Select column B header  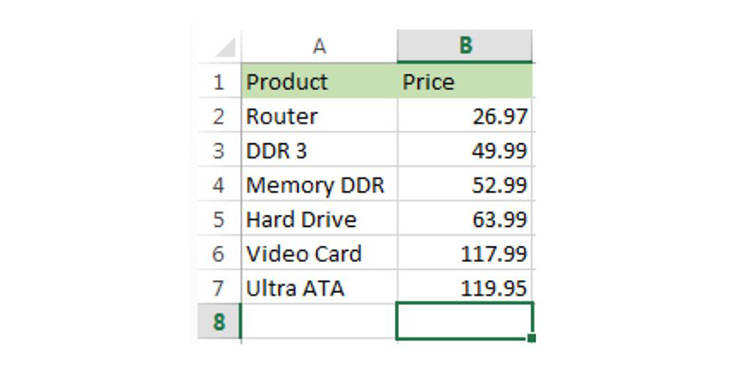click(x=464, y=46)
